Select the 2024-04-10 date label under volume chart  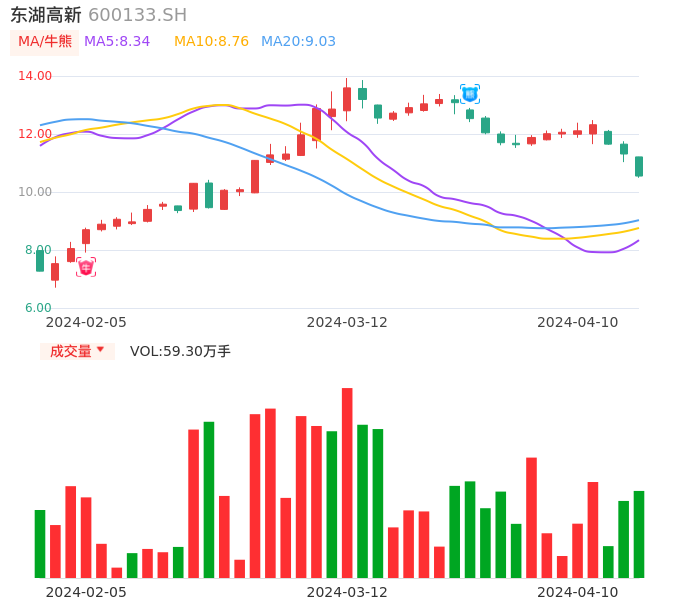[578, 592]
